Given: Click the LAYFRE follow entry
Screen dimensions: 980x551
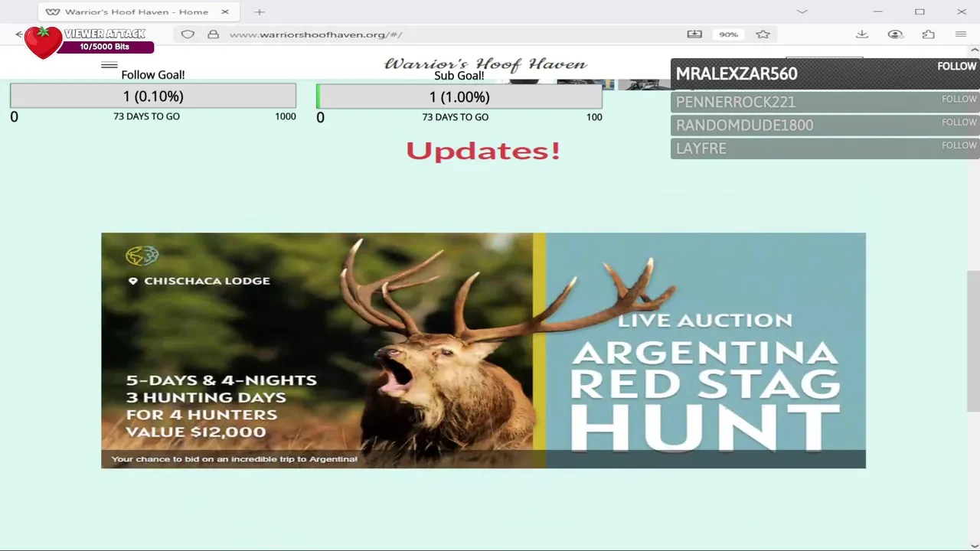Looking at the screenshot, I should click(825, 148).
